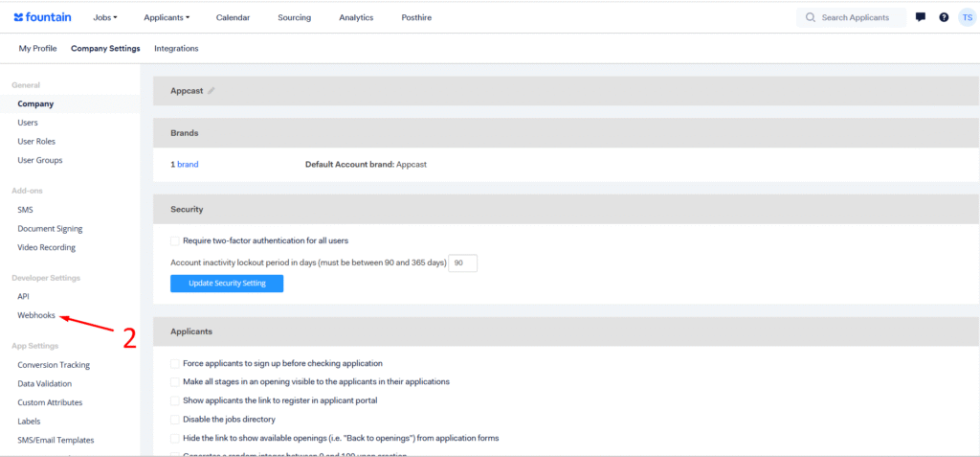The image size is (980, 457).
Task: Switch to the My Profile tab
Action: pos(37,49)
